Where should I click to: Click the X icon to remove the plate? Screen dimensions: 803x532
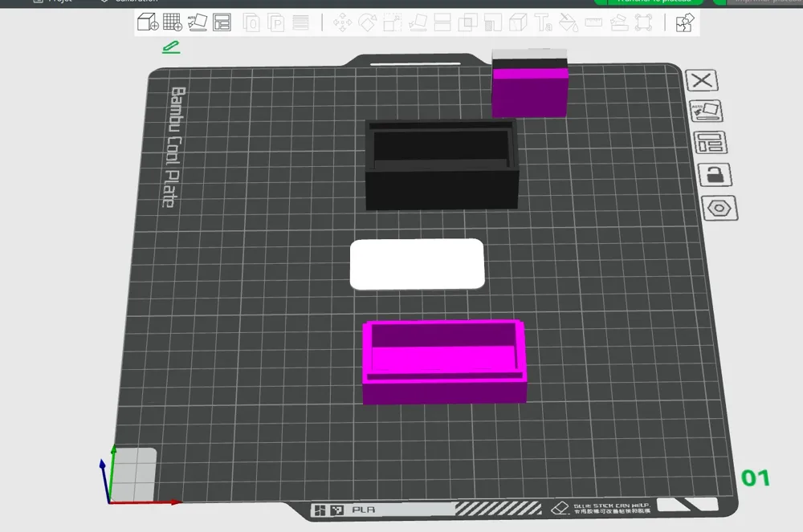(702, 80)
